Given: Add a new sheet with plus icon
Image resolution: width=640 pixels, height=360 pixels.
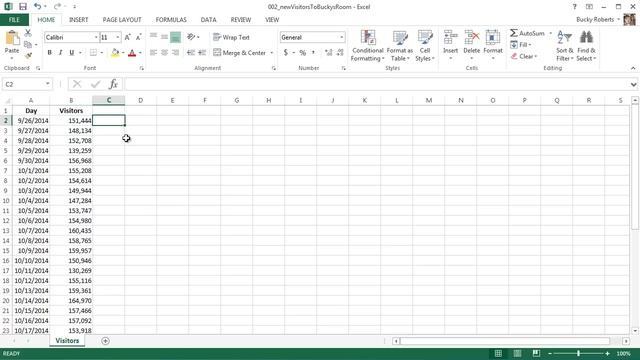Looking at the screenshot, I should (x=105, y=341).
